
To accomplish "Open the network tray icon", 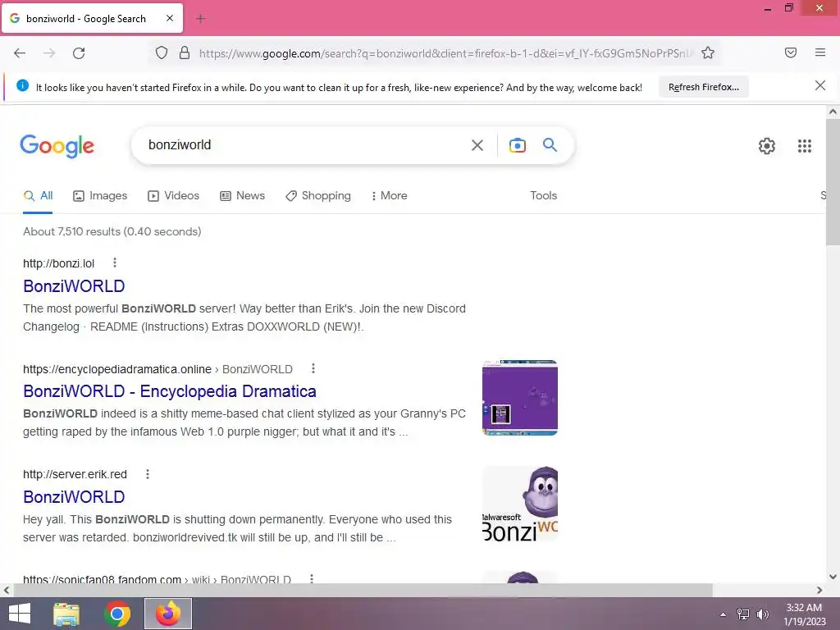I will point(743,614).
